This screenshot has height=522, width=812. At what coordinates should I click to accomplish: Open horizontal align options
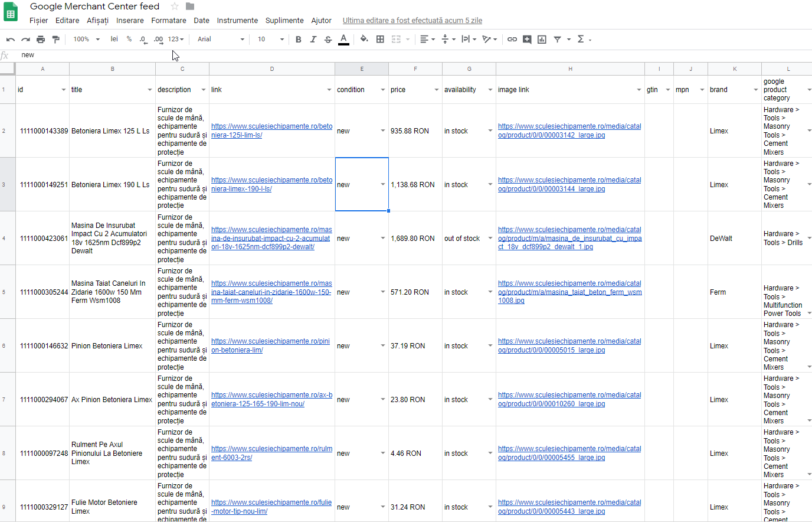pos(427,40)
